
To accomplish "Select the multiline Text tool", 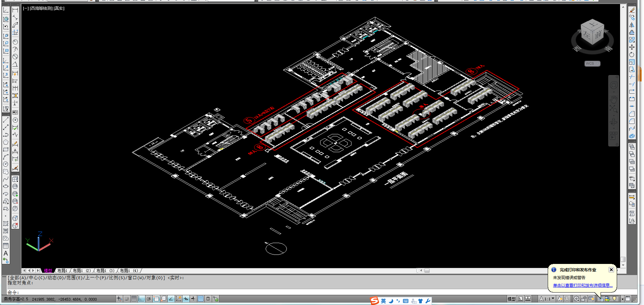I will click(x=6, y=253).
